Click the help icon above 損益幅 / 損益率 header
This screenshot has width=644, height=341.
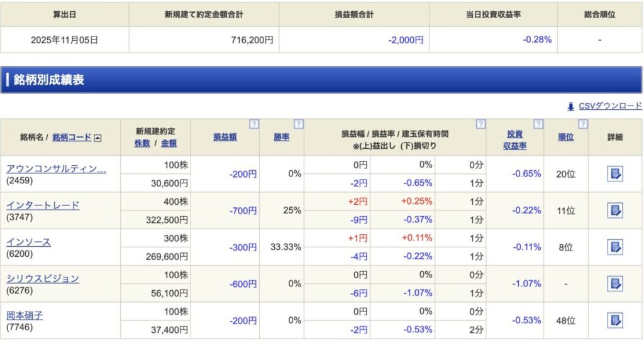pos(480,124)
